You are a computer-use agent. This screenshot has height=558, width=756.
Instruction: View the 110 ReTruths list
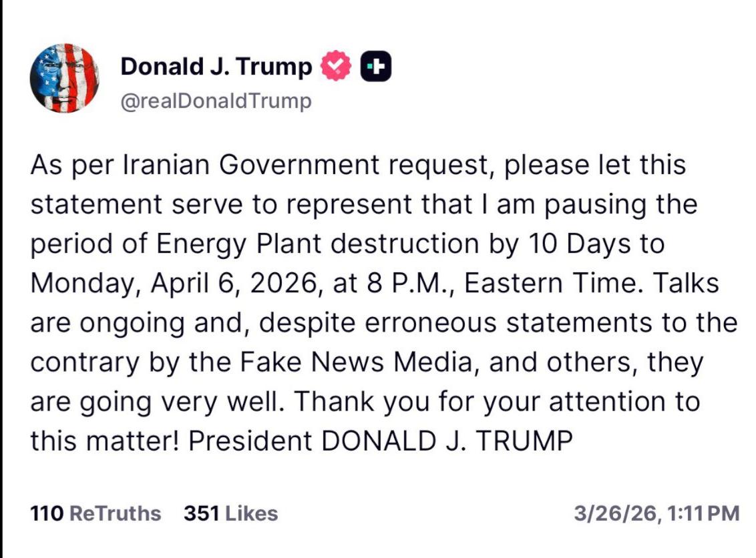[x=96, y=513]
